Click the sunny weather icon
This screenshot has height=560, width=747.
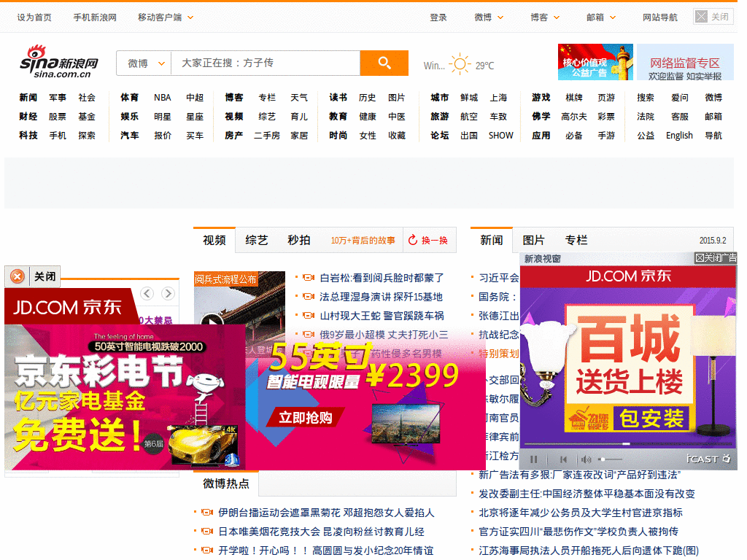coord(460,64)
